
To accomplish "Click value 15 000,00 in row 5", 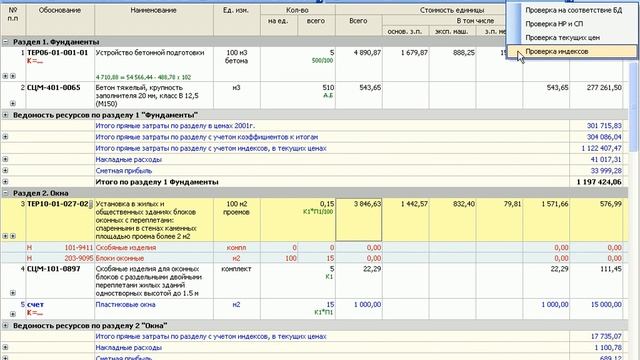I will 607,304.
